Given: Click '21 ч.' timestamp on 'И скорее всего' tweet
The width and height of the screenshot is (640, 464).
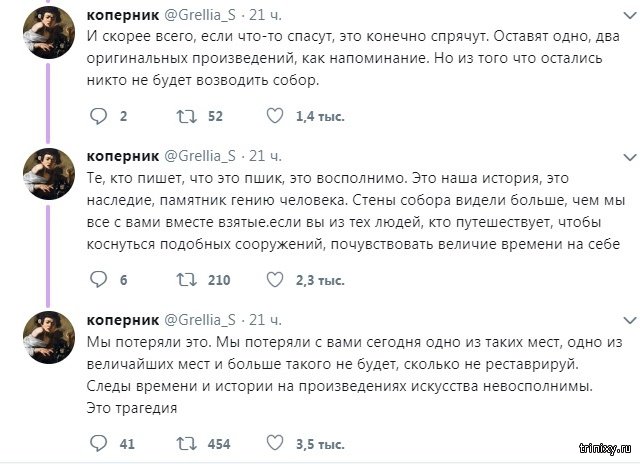Looking at the screenshot, I should (265, 14).
